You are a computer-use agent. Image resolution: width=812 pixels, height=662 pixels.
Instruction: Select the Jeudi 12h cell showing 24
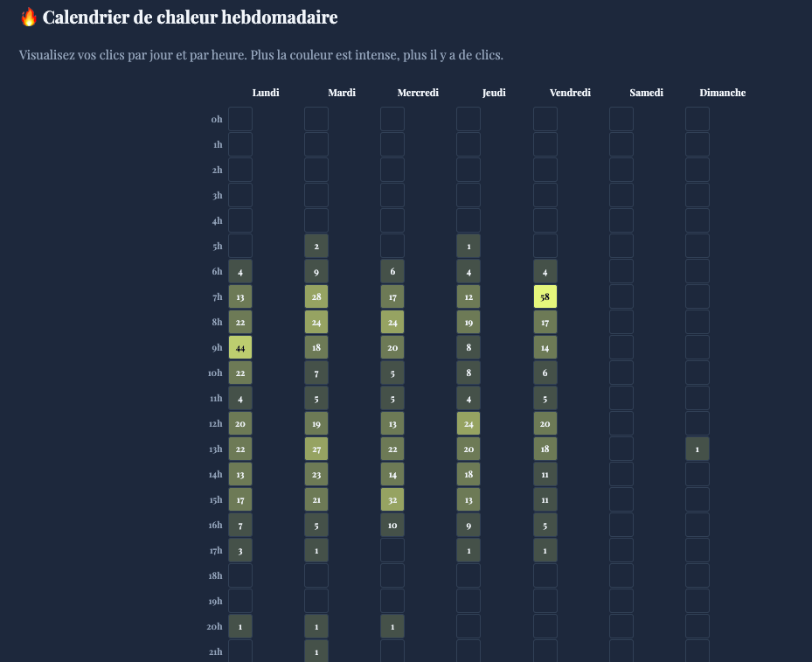468,424
